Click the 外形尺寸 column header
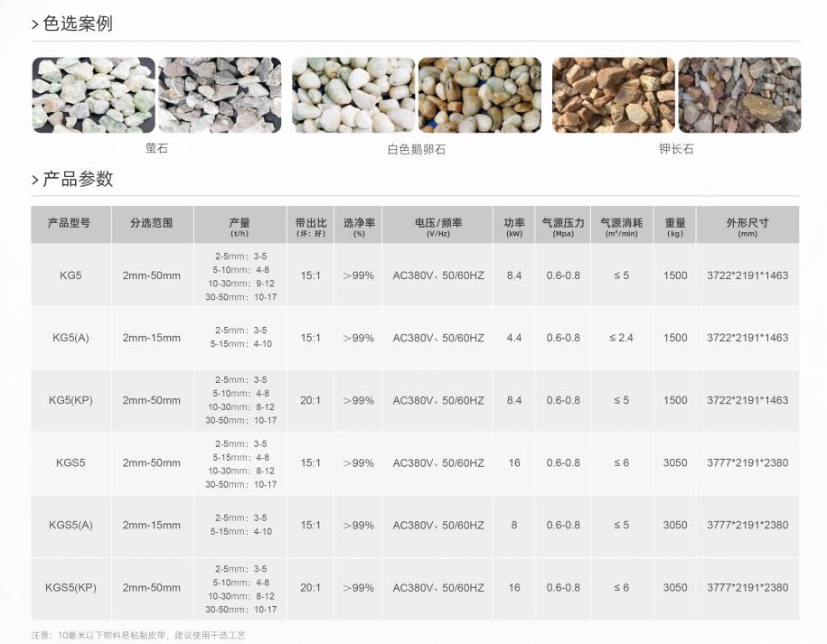The height and width of the screenshot is (644, 827). point(747,225)
